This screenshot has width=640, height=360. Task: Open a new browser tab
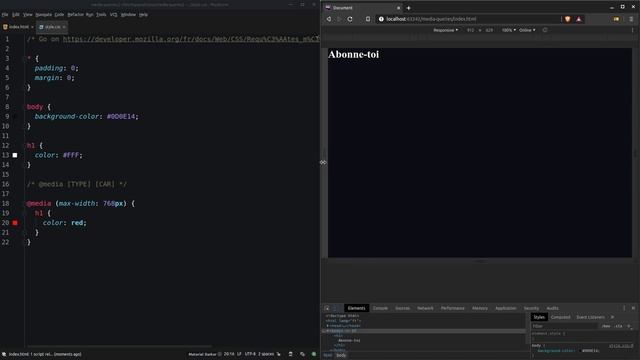click(x=408, y=8)
